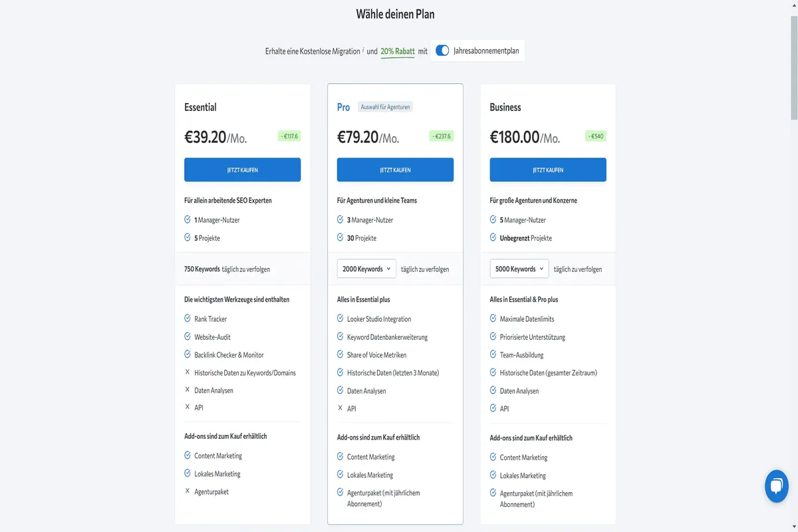Click check icon beside 3 Manager-Nutzer
798x532 pixels.
coord(340,219)
